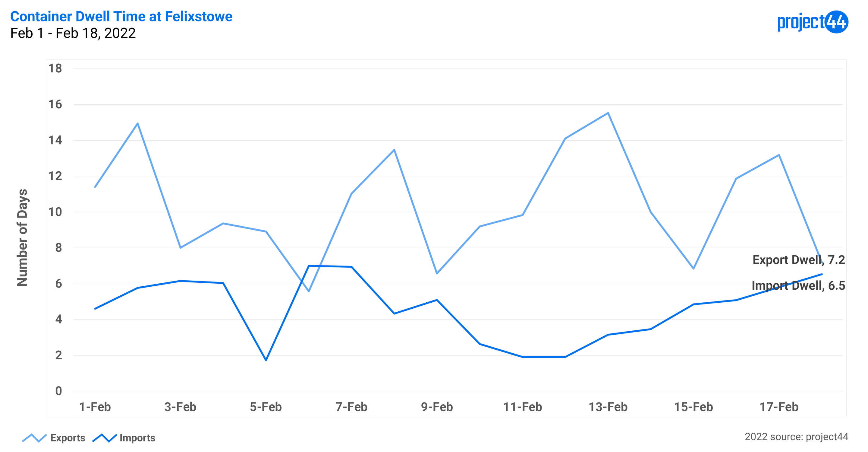
Task: Click the 44 circle in the logo
Action: click(837, 22)
